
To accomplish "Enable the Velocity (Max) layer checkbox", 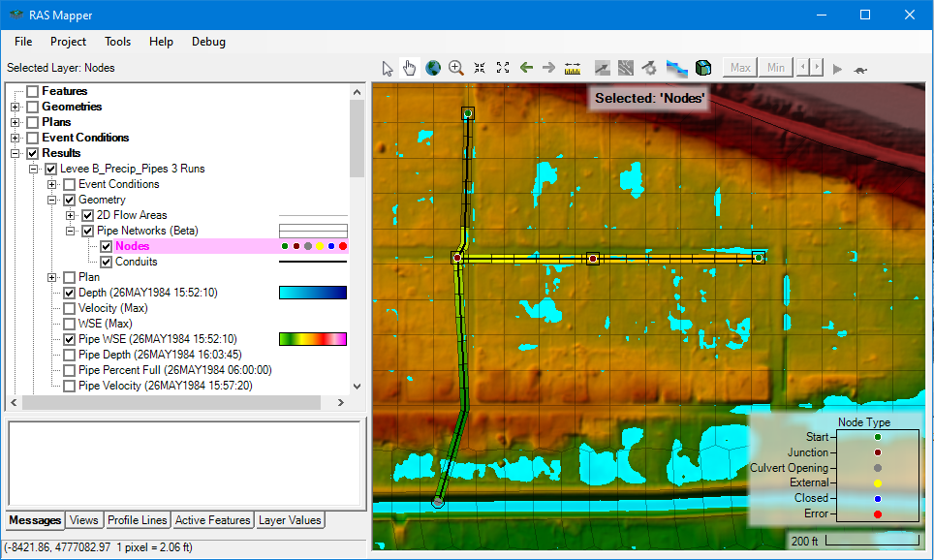I will [70, 308].
